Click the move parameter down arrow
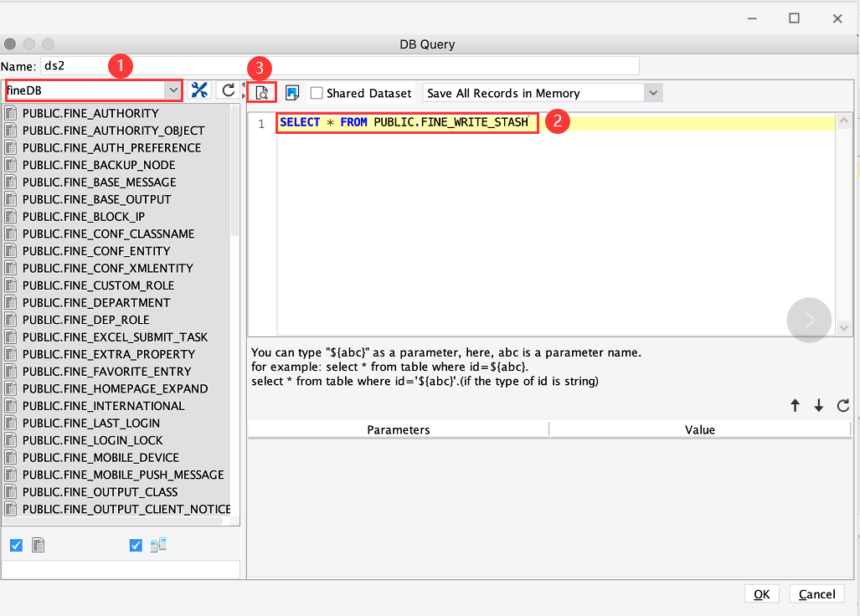 819,405
